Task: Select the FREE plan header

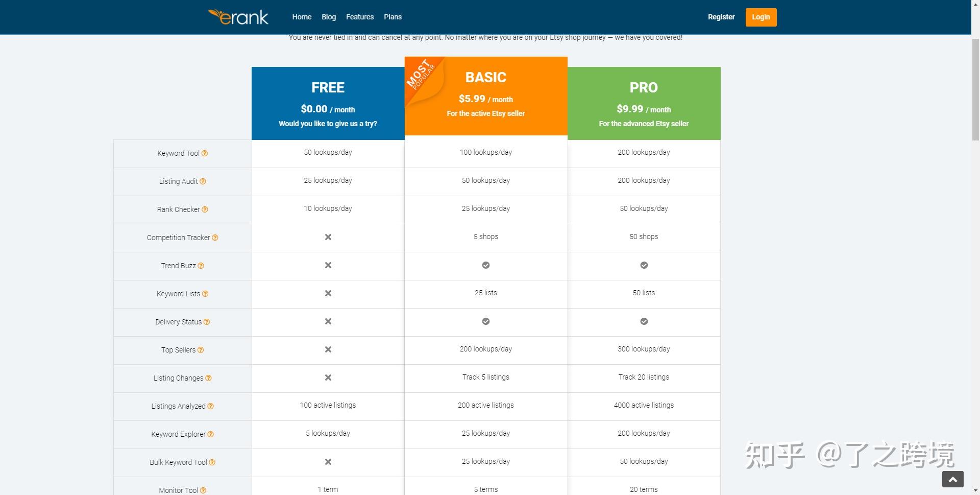Action: coord(328,103)
